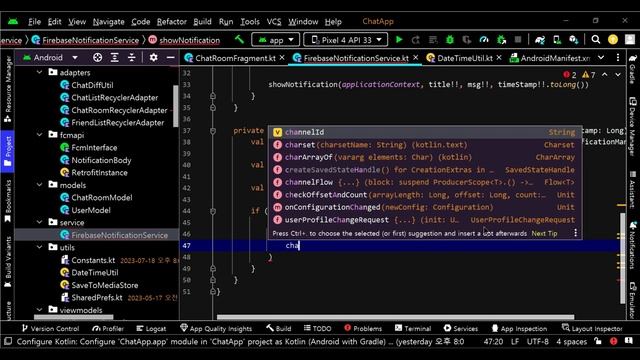Open the completion popup options menu
The height and width of the screenshot is (360, 640).
point(576,233)
